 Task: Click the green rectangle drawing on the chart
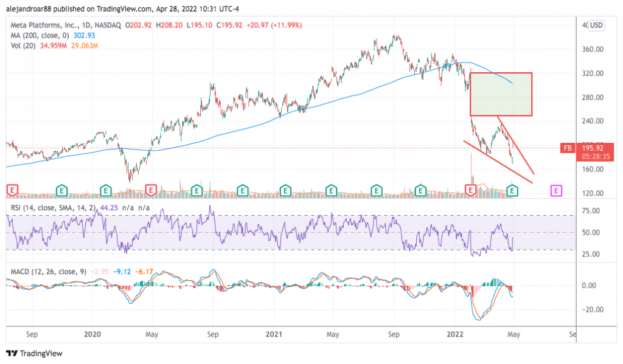(500, 94)
